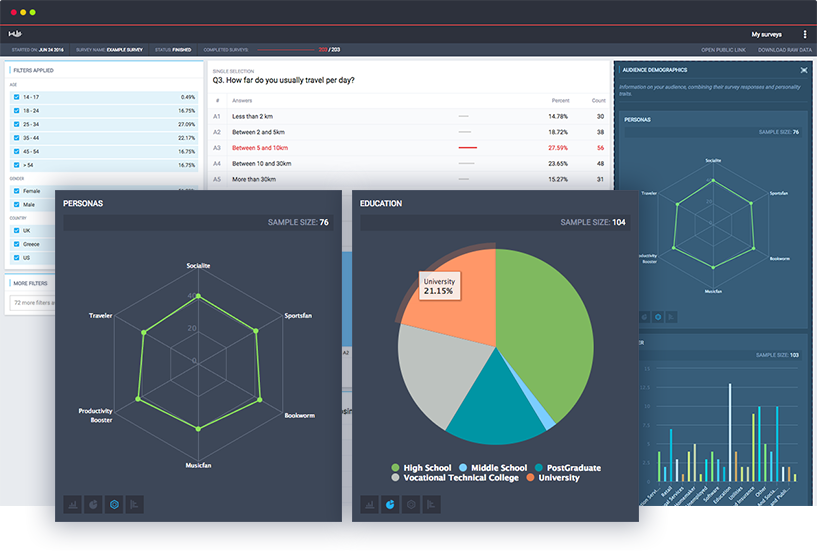817x551 pixels.
Task: Select answer row Between 10 and 30km
Action: coord(409,163)
